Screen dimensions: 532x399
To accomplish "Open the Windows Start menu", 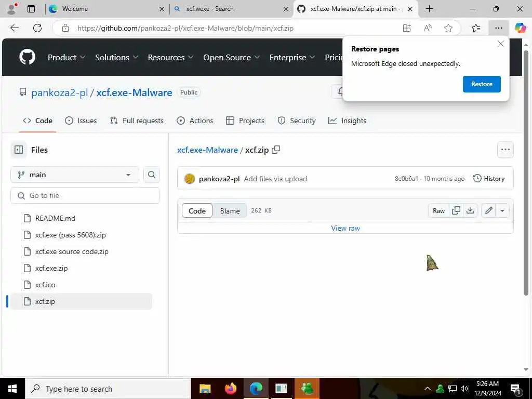I will [12, 389].
